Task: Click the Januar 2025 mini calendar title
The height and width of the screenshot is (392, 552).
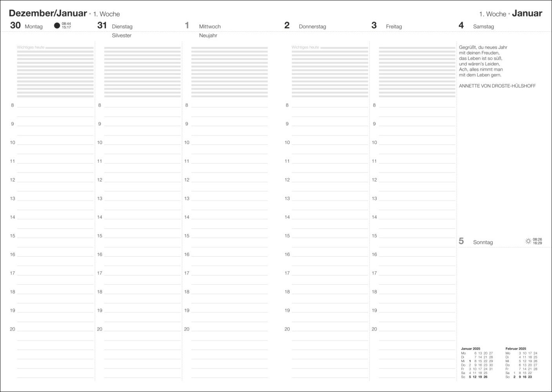Action: click(x=470, y=348)
